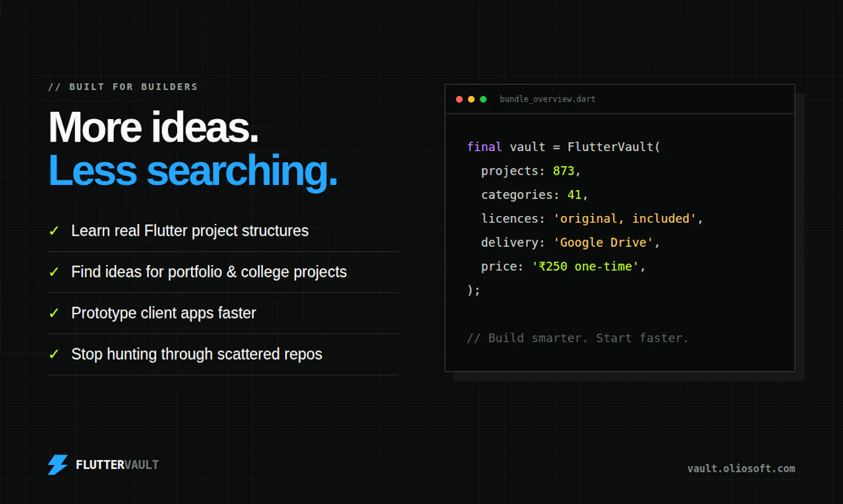Click the 'More ideas.' headline
Image resolution: width=843 pixels, height=504 pixels.
153,127
